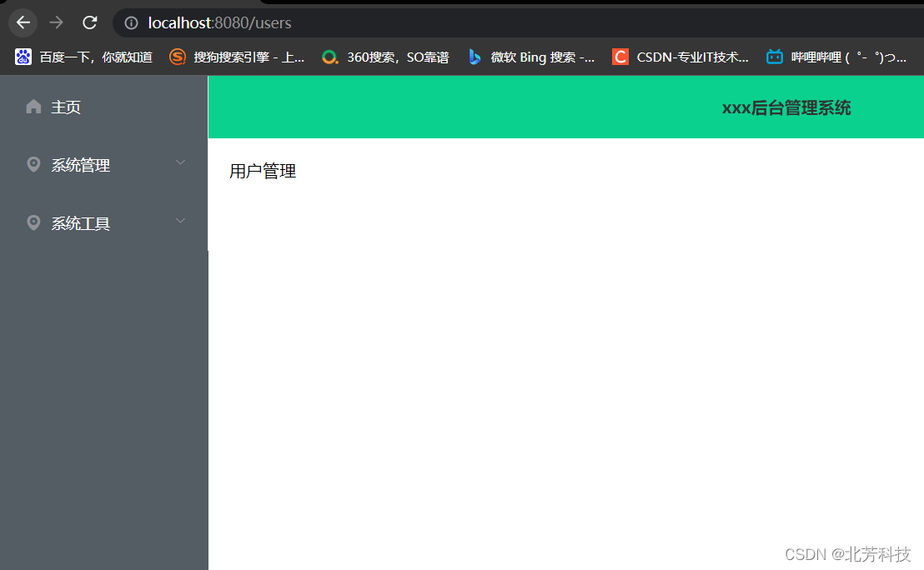
Task: View site information icon in address bar
Action: [132, 23]
